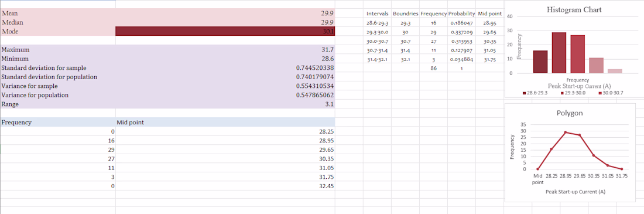
Task: Select the Histogram Chart title
Action: 574,9
